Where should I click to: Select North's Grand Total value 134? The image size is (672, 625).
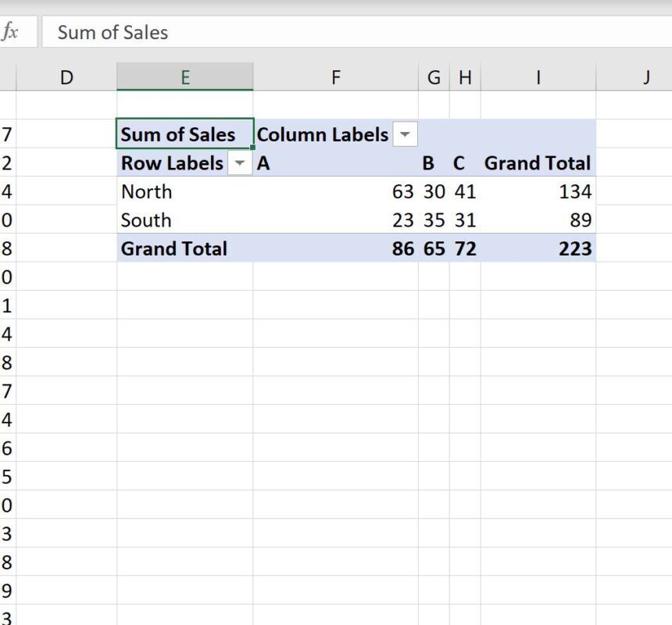(x=538, y=191)
